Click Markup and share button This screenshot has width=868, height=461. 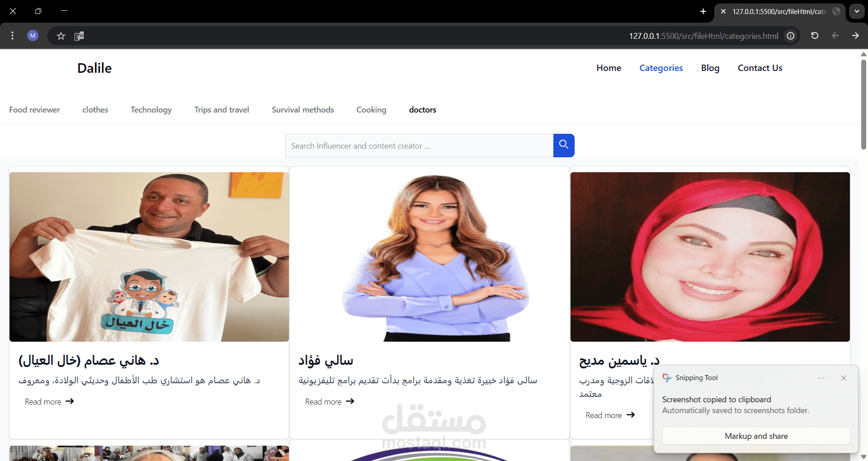756,436
